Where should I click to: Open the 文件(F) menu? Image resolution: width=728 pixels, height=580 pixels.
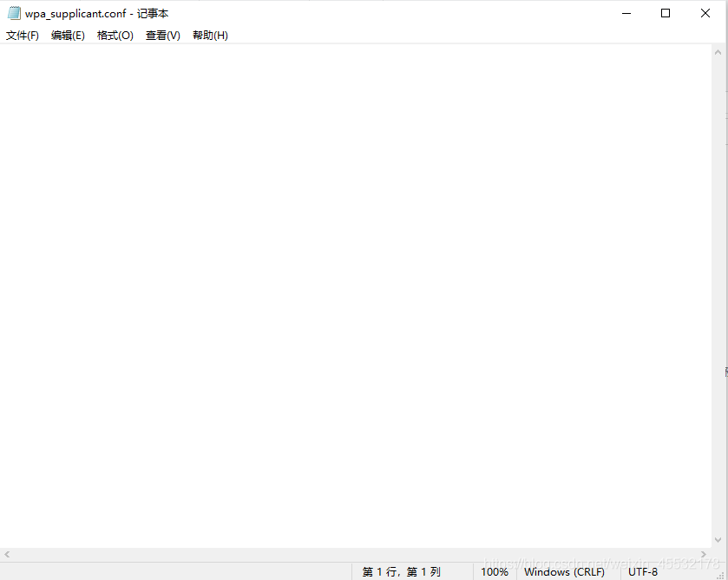point(23,36)
